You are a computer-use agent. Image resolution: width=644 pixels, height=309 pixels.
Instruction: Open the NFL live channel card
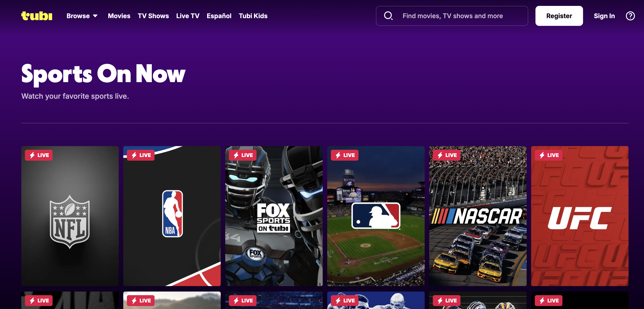(70, 216)
